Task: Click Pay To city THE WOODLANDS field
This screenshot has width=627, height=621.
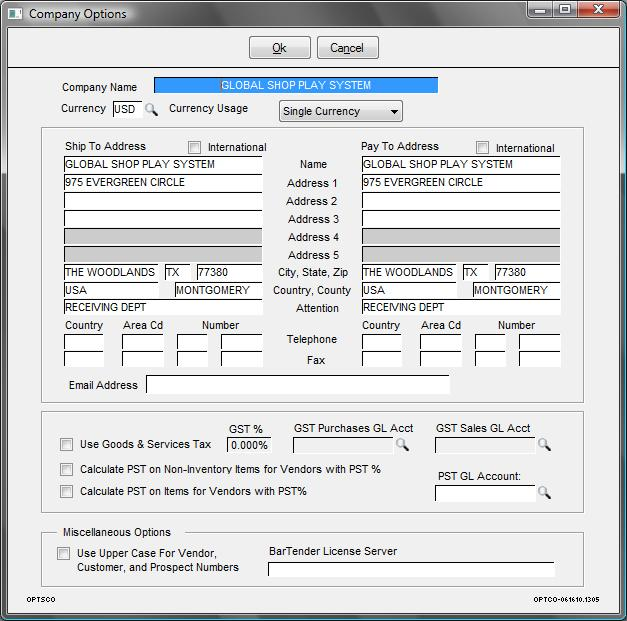Action: tap(409, 272)
